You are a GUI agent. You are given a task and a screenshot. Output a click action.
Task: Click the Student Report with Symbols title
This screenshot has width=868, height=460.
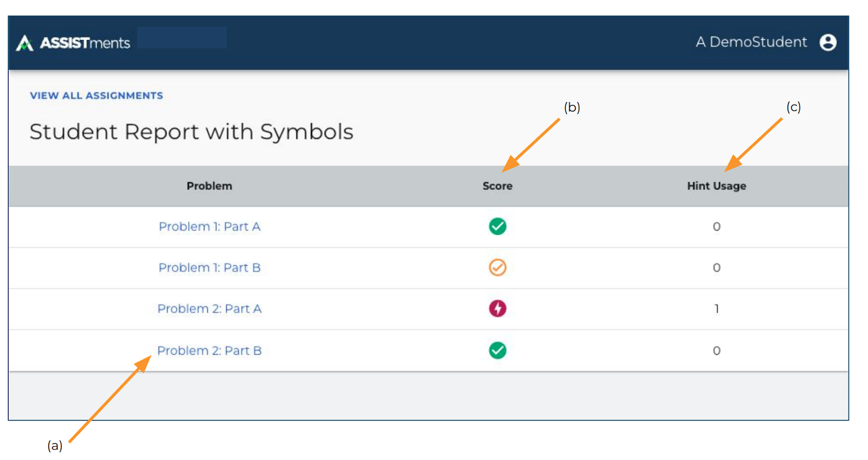tap(192, 132)
